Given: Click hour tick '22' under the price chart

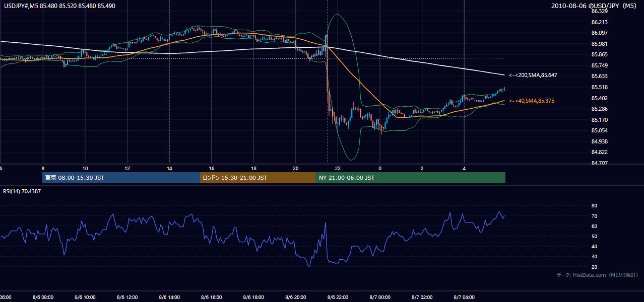Looking at the screenshot, I should pyautogui.click(x=338, y=169).
